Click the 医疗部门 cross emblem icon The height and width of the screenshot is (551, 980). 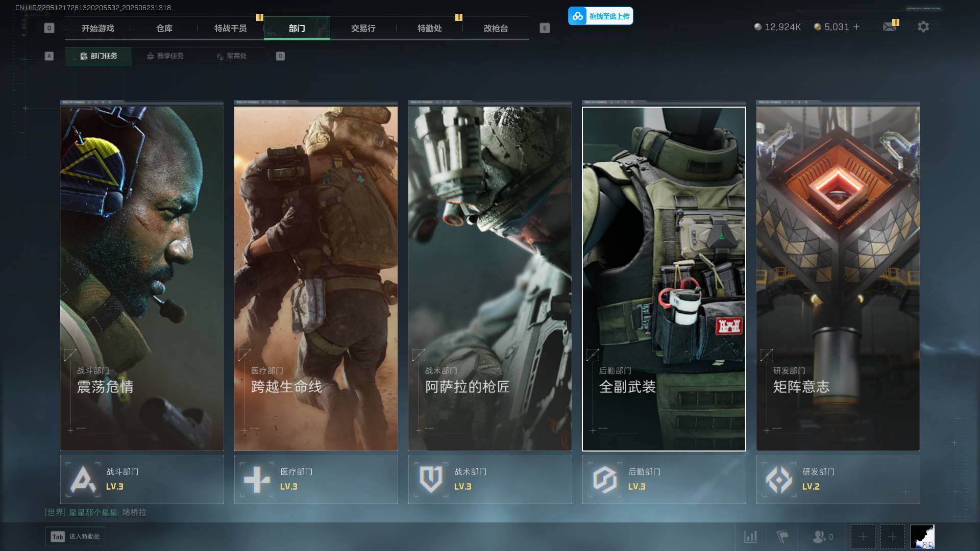[x=257, y=480]
